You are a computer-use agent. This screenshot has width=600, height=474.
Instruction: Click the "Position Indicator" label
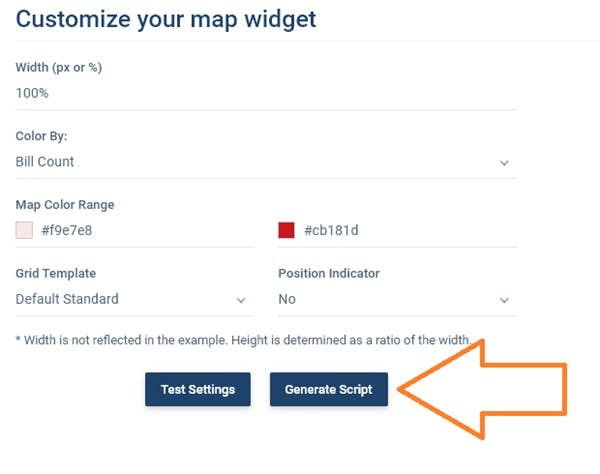[x=329, y=273]
